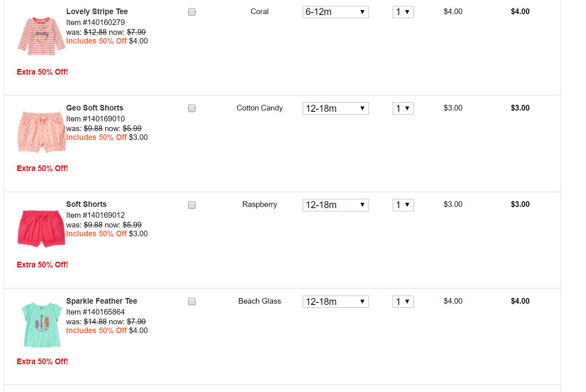The image size is (586, 392).
Task: Click the Lovely Stripe Tee product image
Action: click(41, 36)
